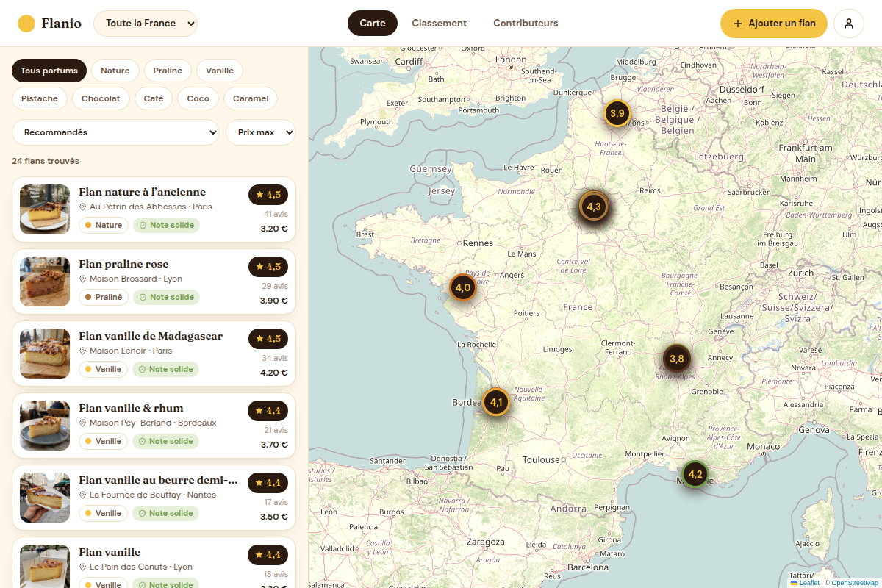The height and width of the screenshot is (588, 882).
Task: Open the Flan nature à l'ancienne photo
Action: pyautogui.click(x=45, y=209)
